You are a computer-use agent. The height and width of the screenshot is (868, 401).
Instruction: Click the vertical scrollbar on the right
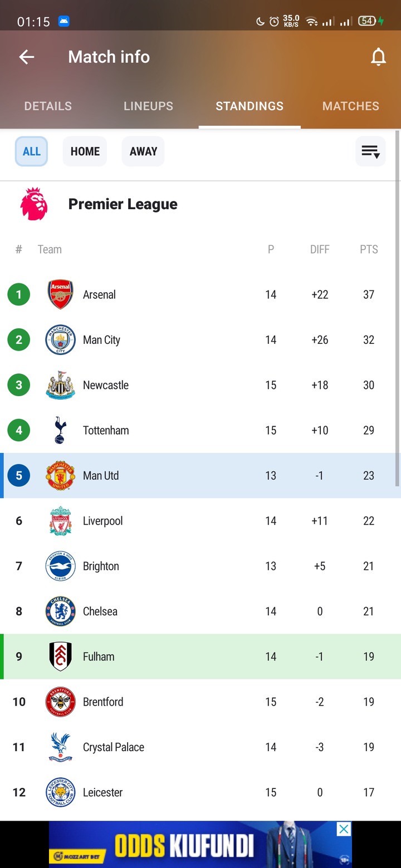point(398,309)
